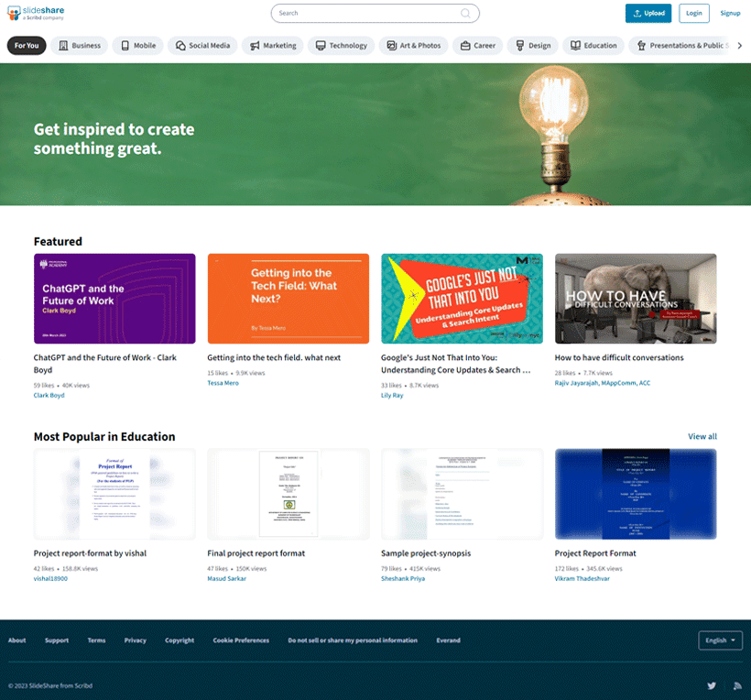
Task: Open author Sheshank Priya's profile
Action: 403,579
